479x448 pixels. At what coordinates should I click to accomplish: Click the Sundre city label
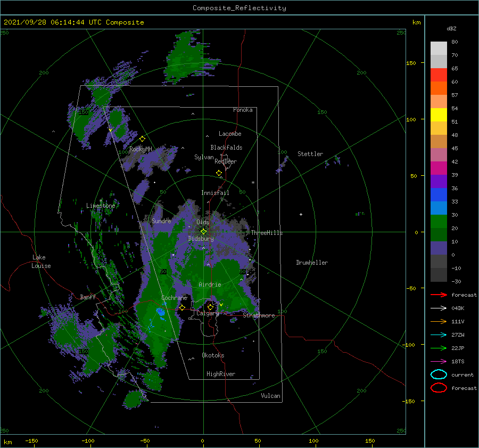click(161, 221)
